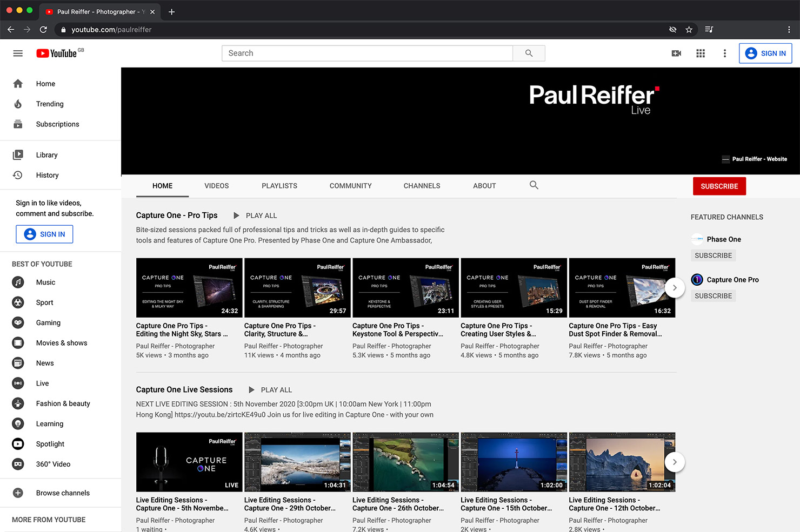This screenshot has height=532, width=800.
Task: Open Movies & shows category
Action: [x=61, y=343]
